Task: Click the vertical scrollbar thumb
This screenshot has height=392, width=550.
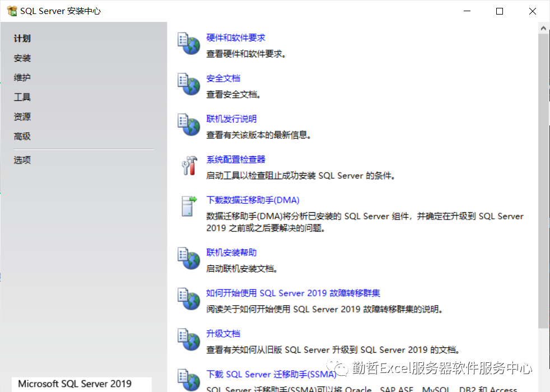Action: point(543,181)
